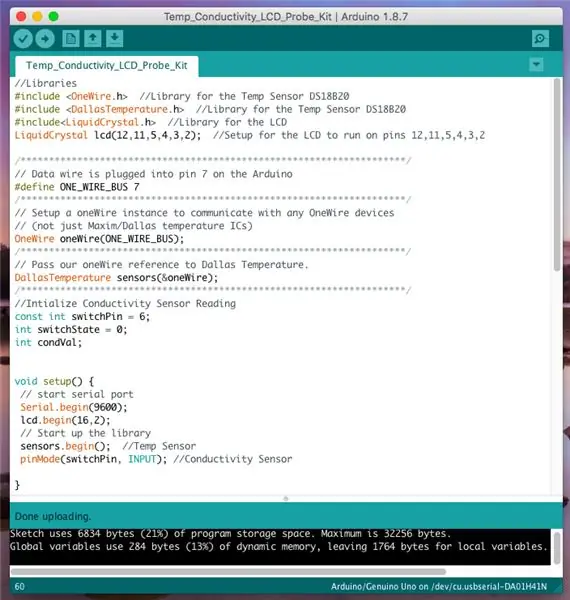The height and width of the screenshot is (600, 570).
Task: Maximize window with green button
Action: (x=54, y=16)
